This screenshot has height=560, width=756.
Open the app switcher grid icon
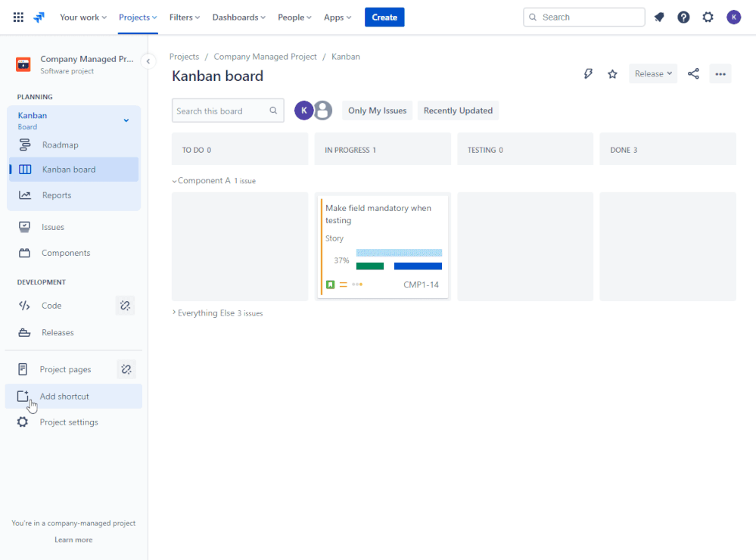(x=18, y=17)
